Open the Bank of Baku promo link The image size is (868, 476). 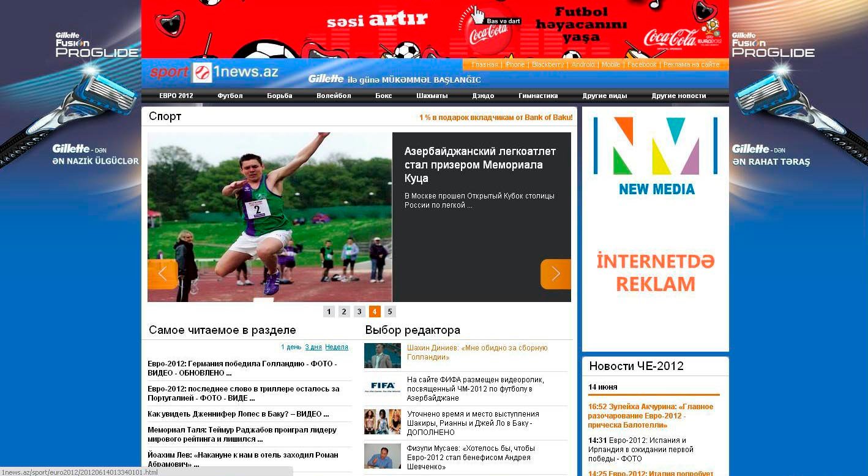(496, 118)
